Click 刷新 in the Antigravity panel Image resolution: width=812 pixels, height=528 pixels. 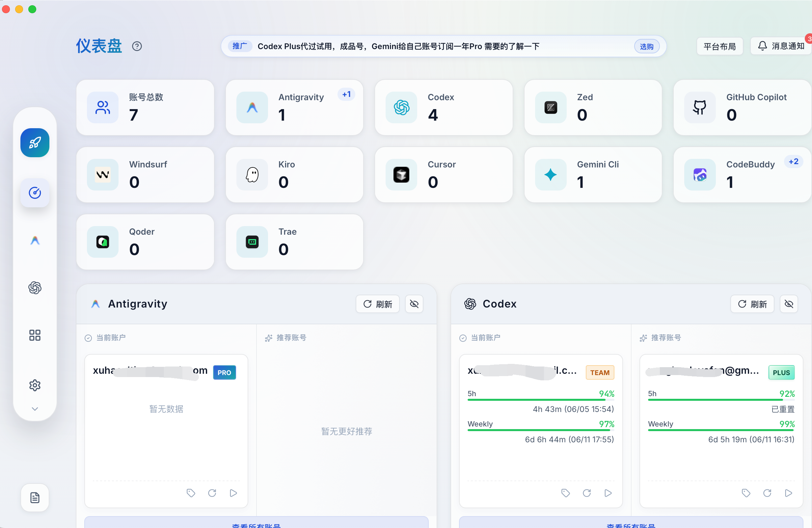tap(378, 304)
